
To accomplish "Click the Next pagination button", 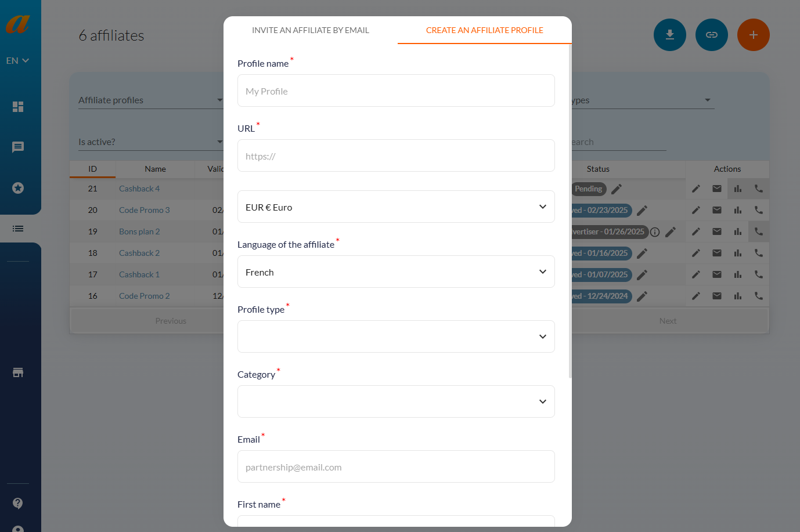I will [x=668, y=321].
